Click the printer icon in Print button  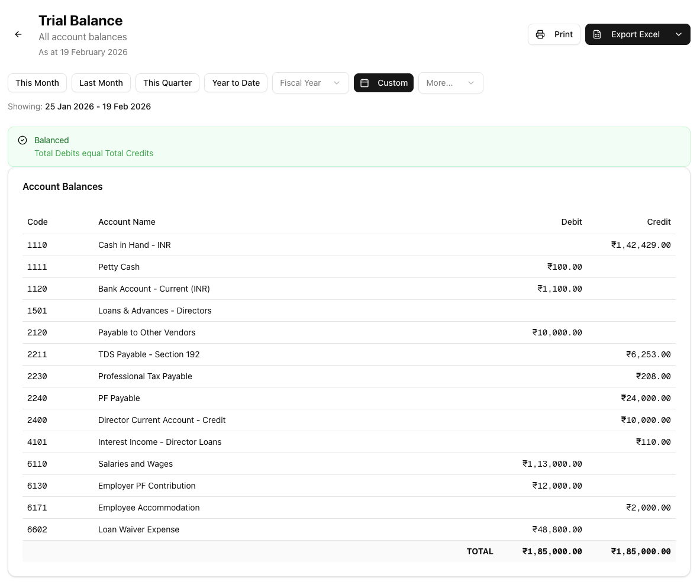coord(540,34)
